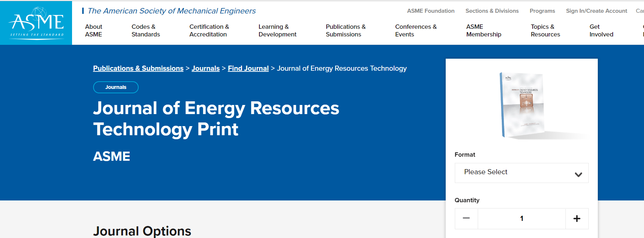Viewport: 644px width, 238px height.
Task: Open the About ASME menu
Action: click(94, 31)
